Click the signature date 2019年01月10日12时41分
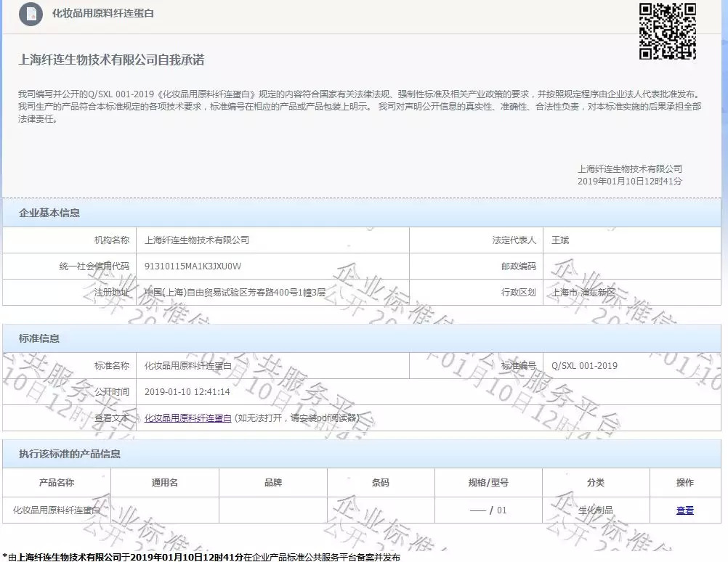 [x=630, y=181]
